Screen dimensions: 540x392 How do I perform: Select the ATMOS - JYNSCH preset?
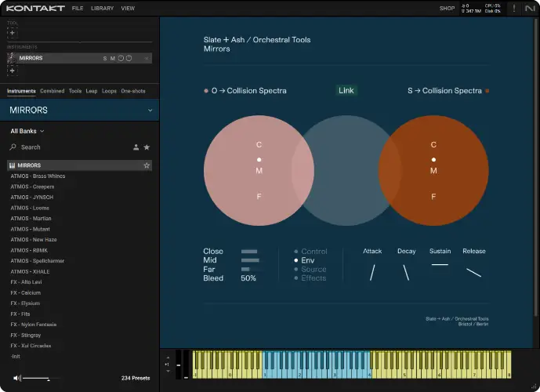pyautogui.click(x=32, y=198)
